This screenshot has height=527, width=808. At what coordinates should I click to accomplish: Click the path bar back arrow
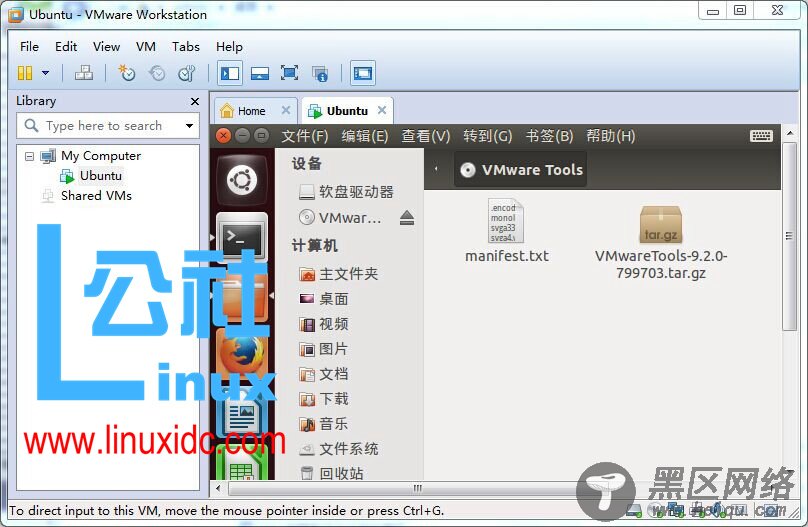(436, 169)
